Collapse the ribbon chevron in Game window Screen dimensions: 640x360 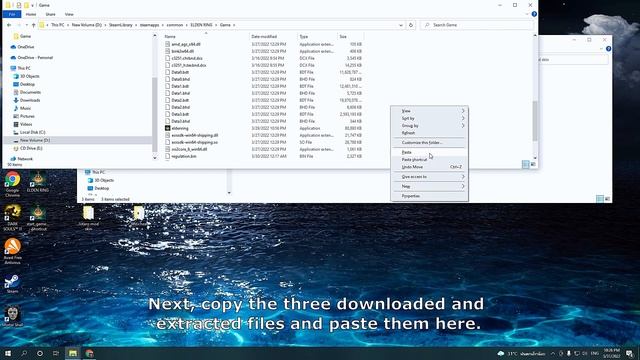[527, 14]
